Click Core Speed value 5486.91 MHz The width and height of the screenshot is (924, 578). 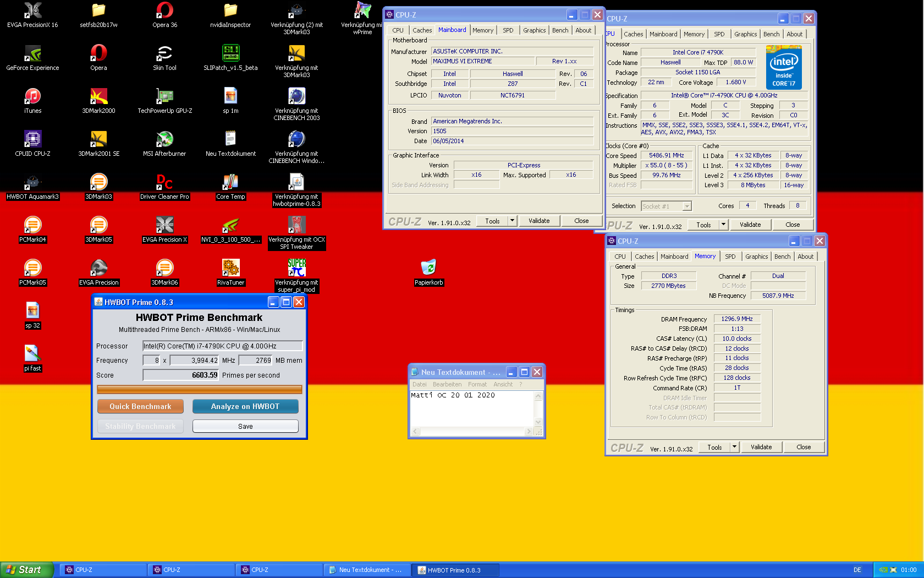[666, 155]
